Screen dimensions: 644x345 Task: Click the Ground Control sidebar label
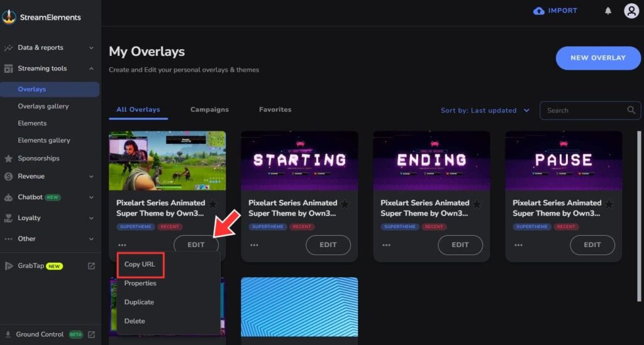click(x=40, y=334)
